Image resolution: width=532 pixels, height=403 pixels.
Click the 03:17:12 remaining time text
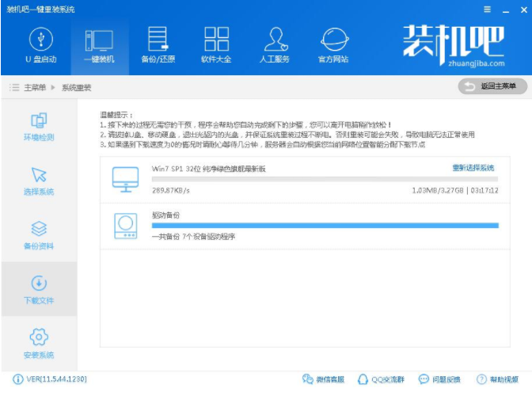[x=484, y=190]
